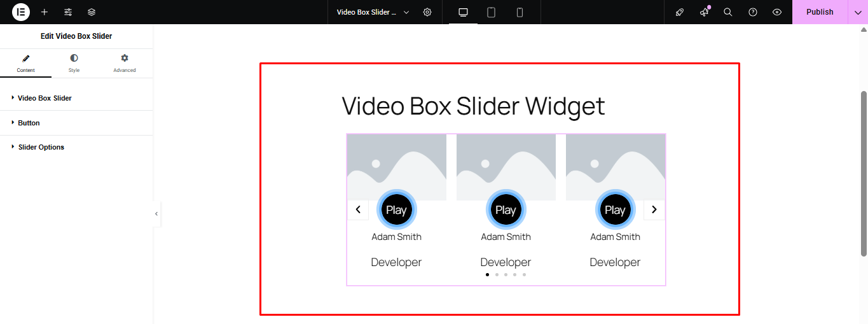Preview changes with the eye icon

coord(777,12)
